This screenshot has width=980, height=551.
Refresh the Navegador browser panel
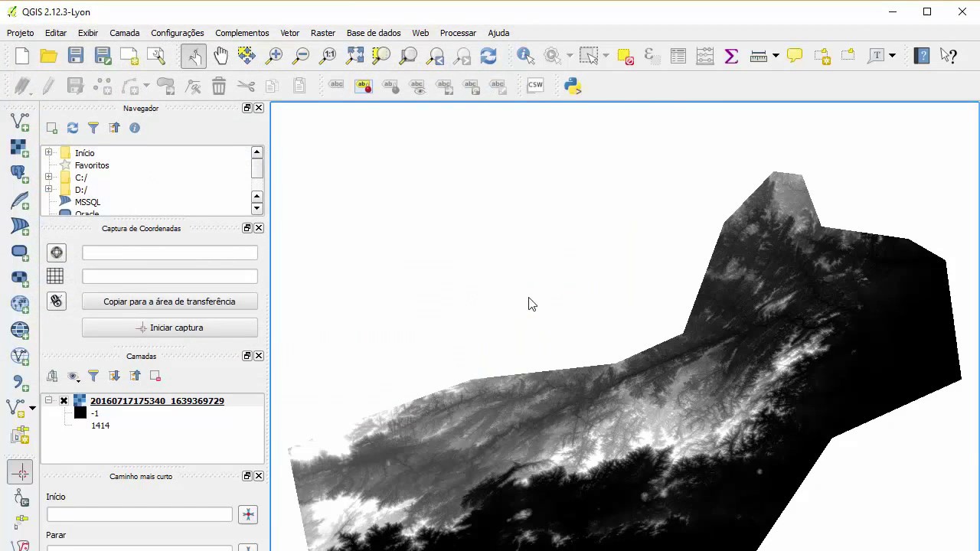73,128
